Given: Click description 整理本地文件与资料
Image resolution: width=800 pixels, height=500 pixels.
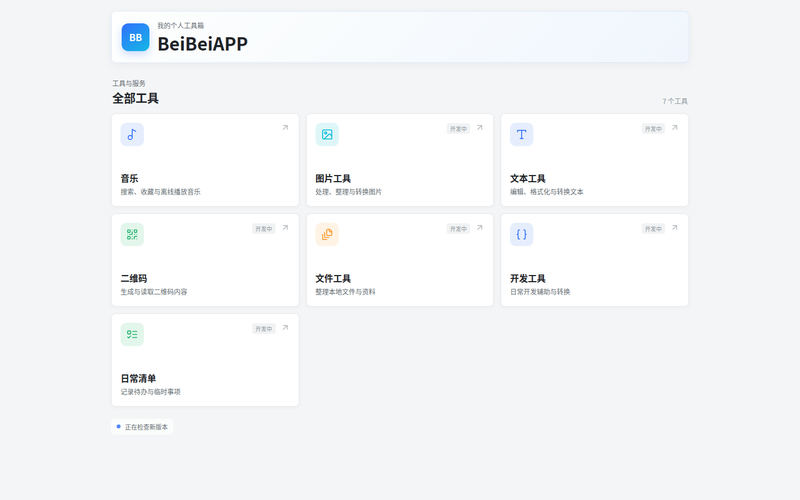Looking at the screenshot, I should click(345, 292).
